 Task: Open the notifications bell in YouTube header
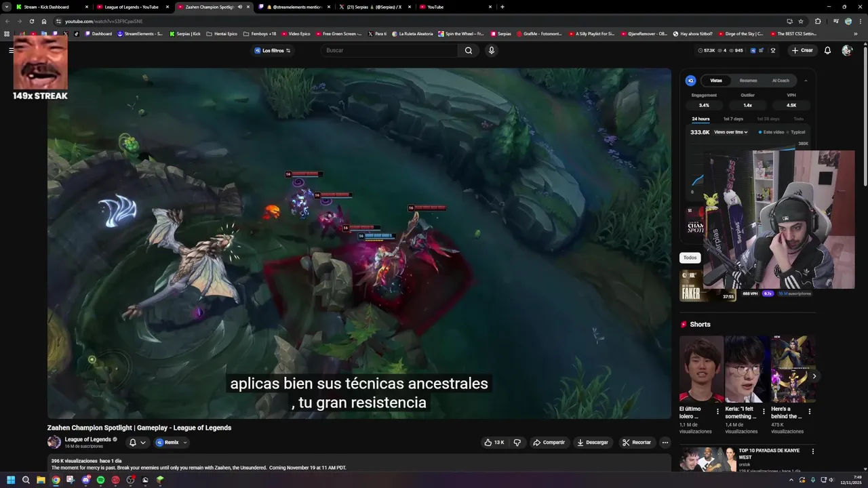pos(827,50)
